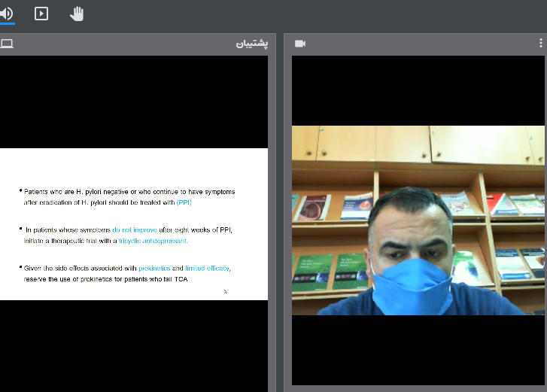Click the laptop screen-share icon in pod header
The width and height of the screenshot is (547, 392).
[7, 44]
